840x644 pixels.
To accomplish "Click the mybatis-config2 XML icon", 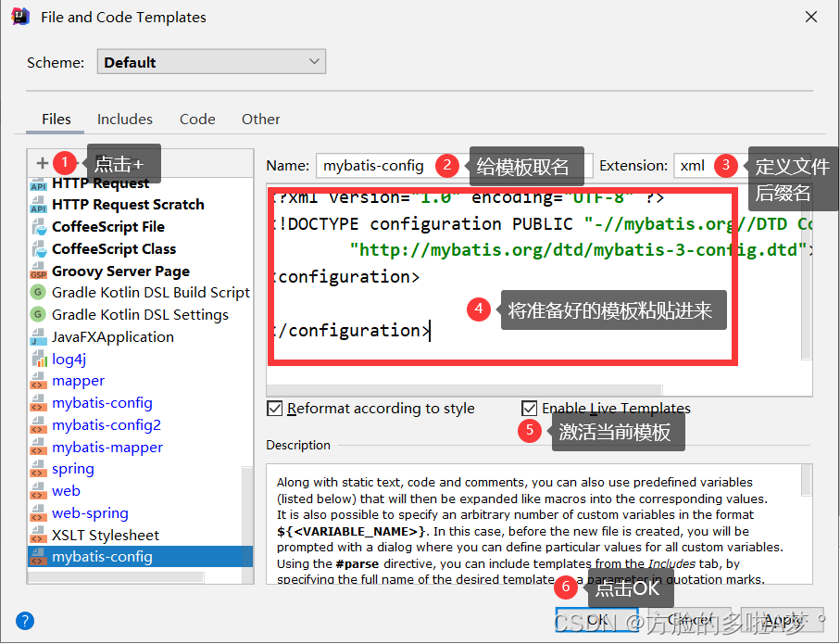I will [39, 425].
